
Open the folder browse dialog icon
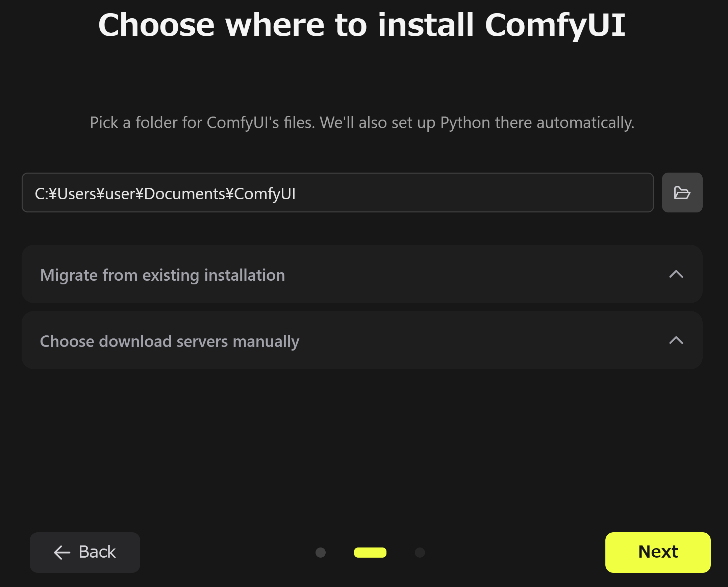click(x=682, y=193)
